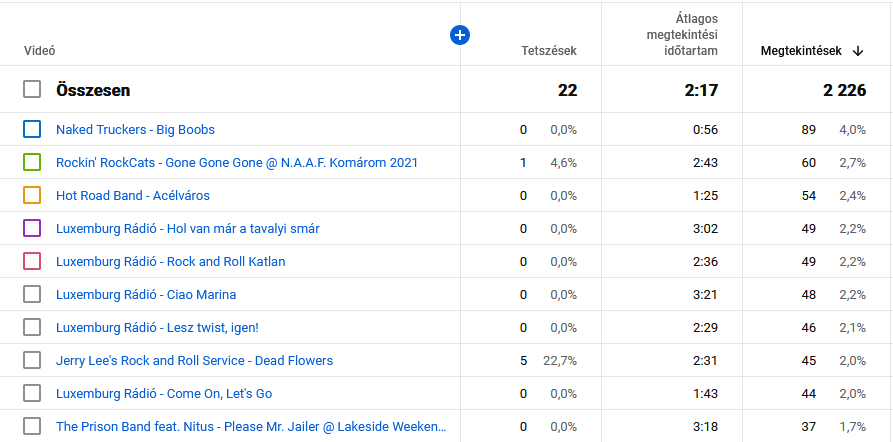
Task: Sort by Átlagos megtekintési időtartam header
Action: [682, 36]
